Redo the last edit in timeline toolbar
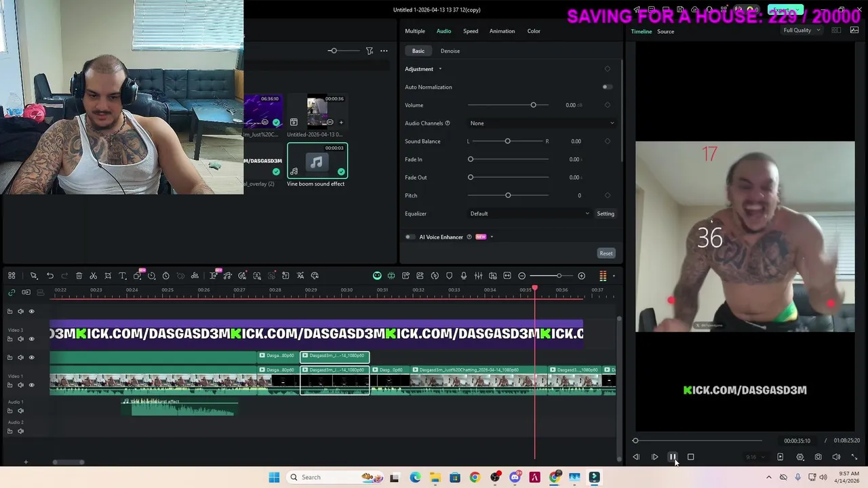This screenshot has width=868, height=488. pyautogui.click(x=64, y=276)
